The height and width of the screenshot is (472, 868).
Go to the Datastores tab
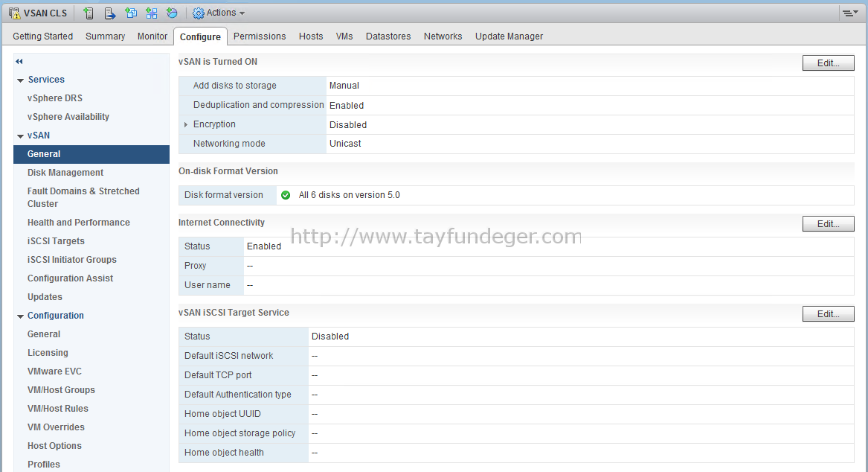point(388,36)
